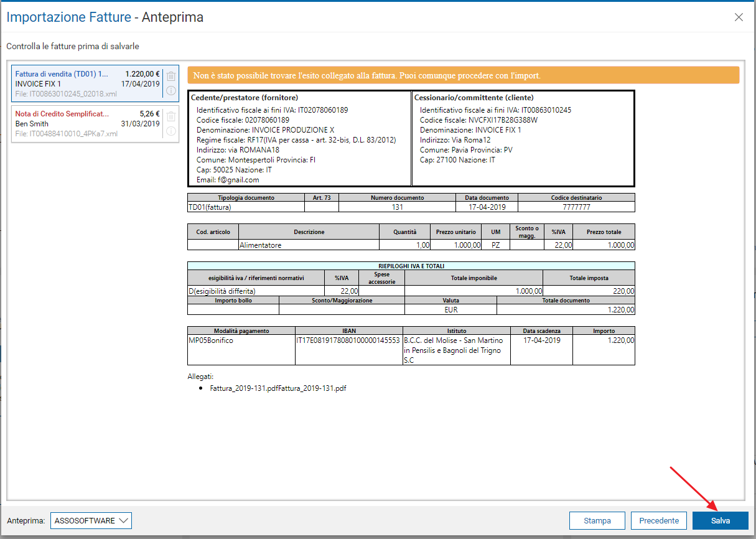Open the Anteprima ASSOSOFTWARE dropdown
Image resolution: width=756 pixels, height=539 pixels.
coord(91,520)
